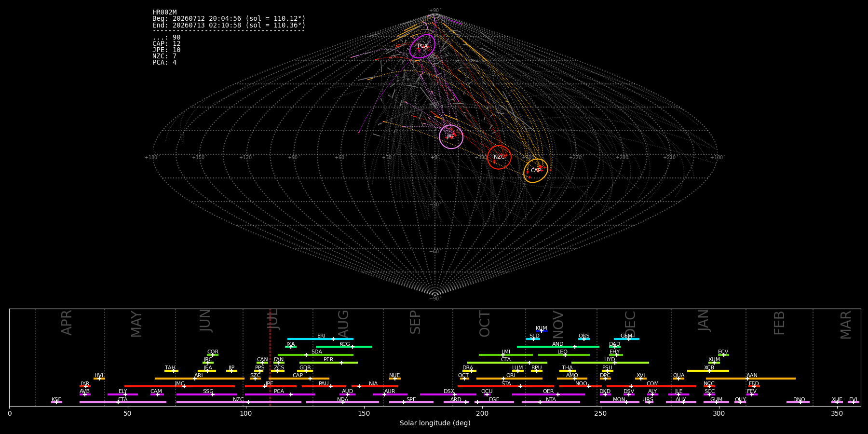Click the KSE shower label in timeline
The height and width of the screenshot is (434, 868).
56,400
